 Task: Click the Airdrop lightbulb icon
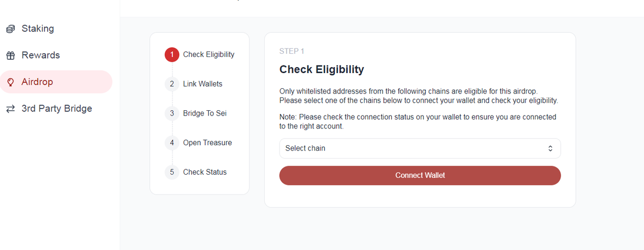coord(10,82)
